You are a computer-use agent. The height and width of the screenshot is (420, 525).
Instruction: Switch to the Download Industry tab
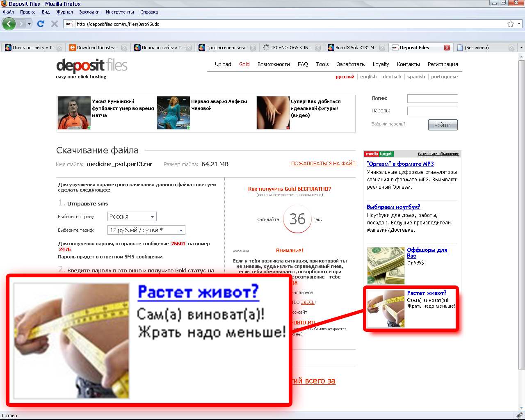[98, 48]
